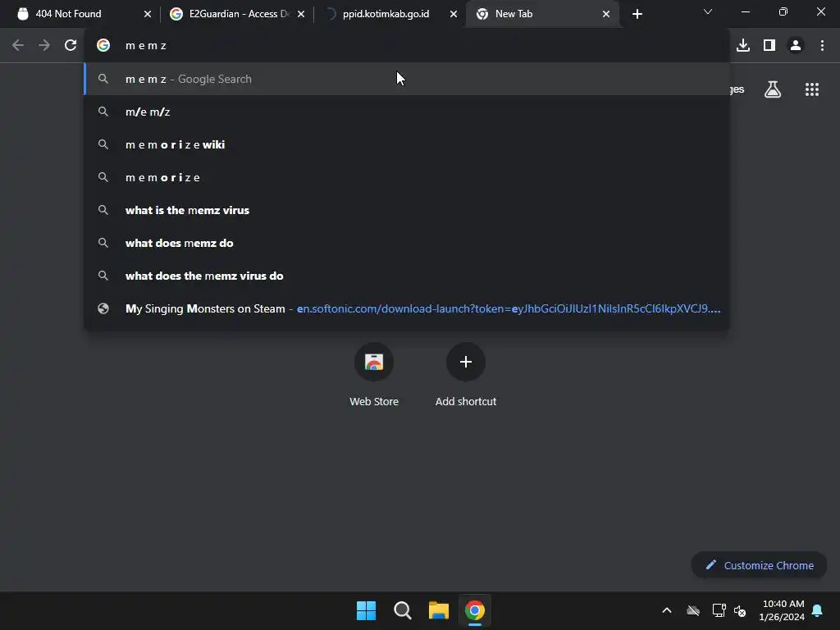Click the browser forward arrow

[x=44, y=46]
